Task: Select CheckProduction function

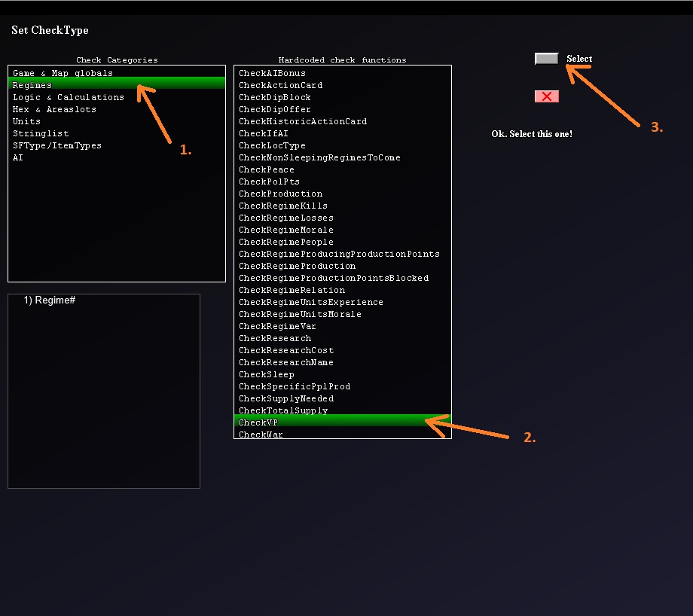Action: coord(343,194)
